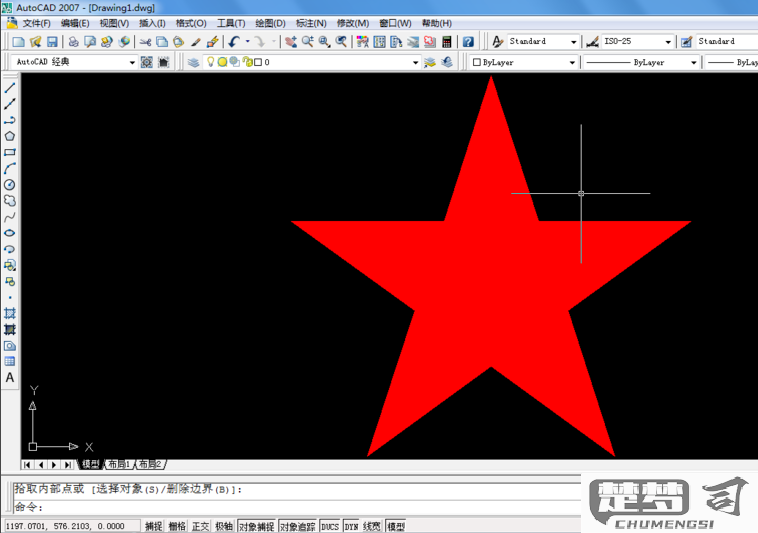Toggle 线宽 lineweight display in status bar
The width and height of the screenshot is (758, 533).
[372, 526]
